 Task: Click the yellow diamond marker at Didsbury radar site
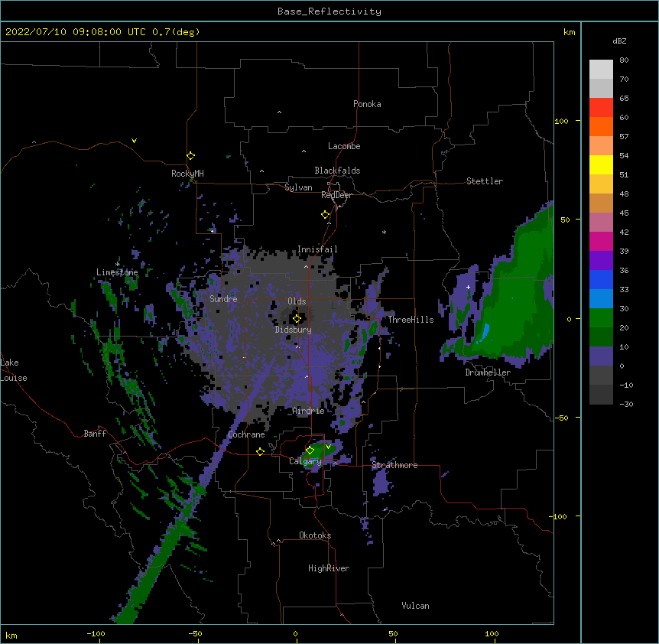pyautogui.click(x=297, y=319)
